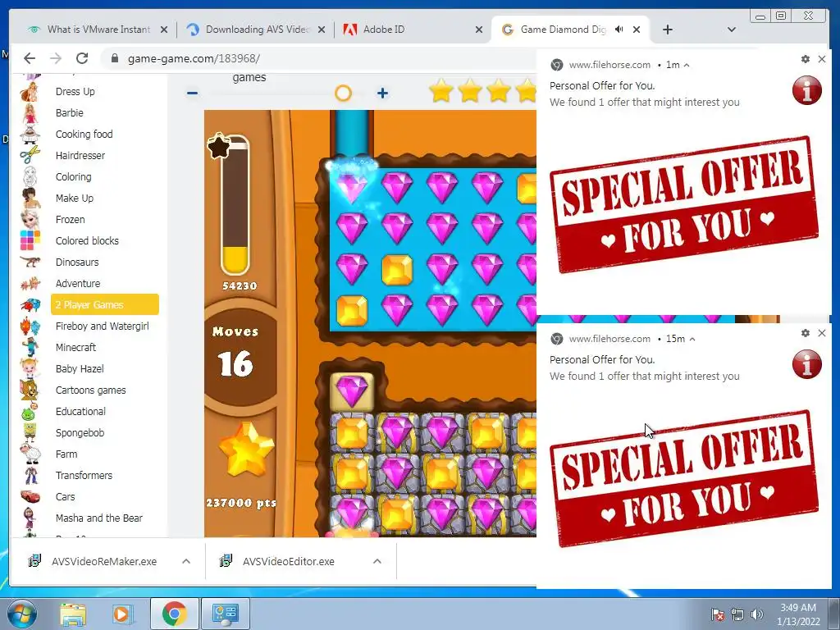Collapse the 15m filehorse notification chevron

tap(692, 339)
